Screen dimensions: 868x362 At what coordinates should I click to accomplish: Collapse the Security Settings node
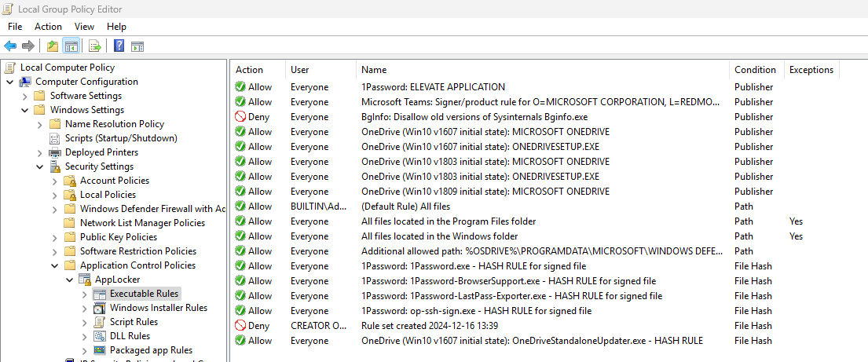point(40,166)
